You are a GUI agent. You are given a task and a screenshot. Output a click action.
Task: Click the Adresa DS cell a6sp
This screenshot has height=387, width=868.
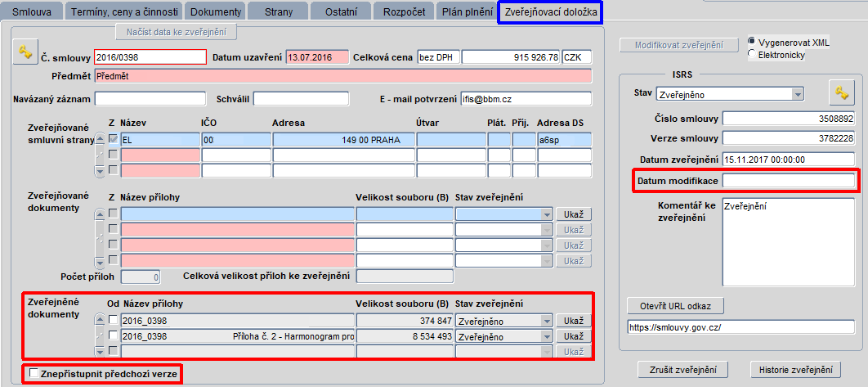tap(565, 140)
